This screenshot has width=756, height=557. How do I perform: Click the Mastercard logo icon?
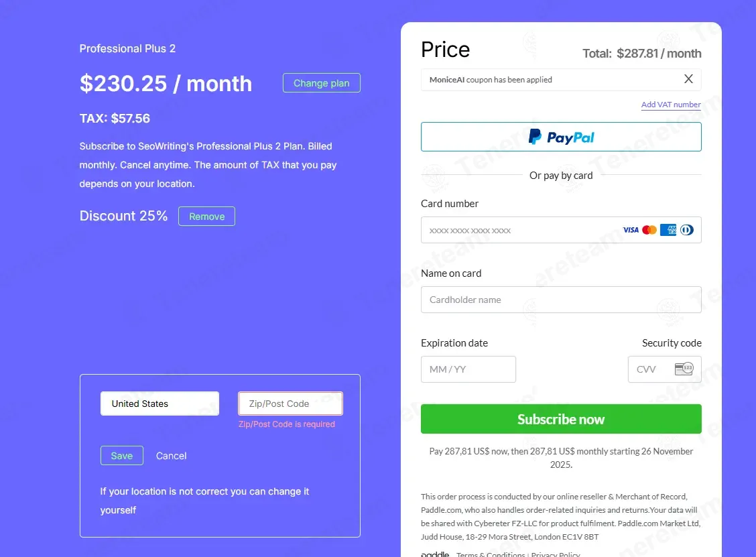click(x=649, y=230)
